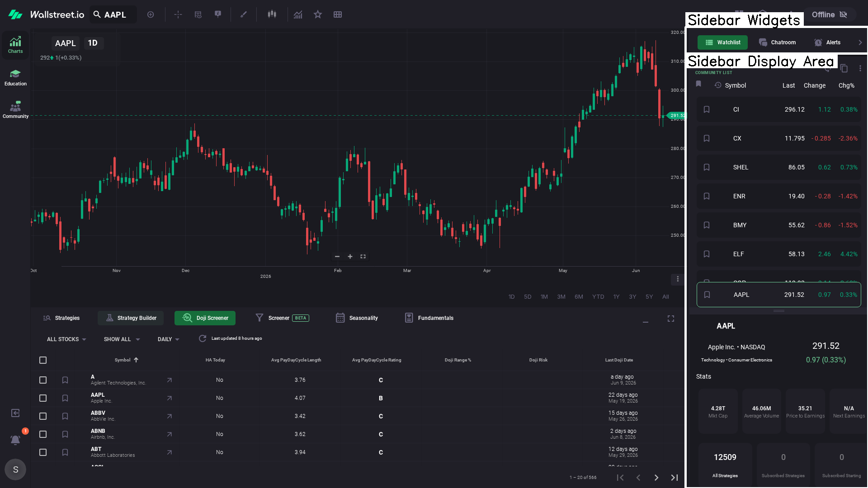
Task: Open the Seasonality tab
Action: pos(357,318)
